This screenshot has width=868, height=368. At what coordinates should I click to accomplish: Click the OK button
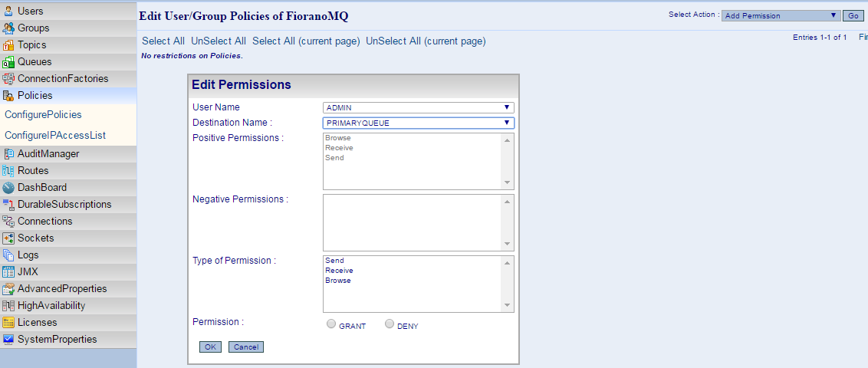[210, 347]
